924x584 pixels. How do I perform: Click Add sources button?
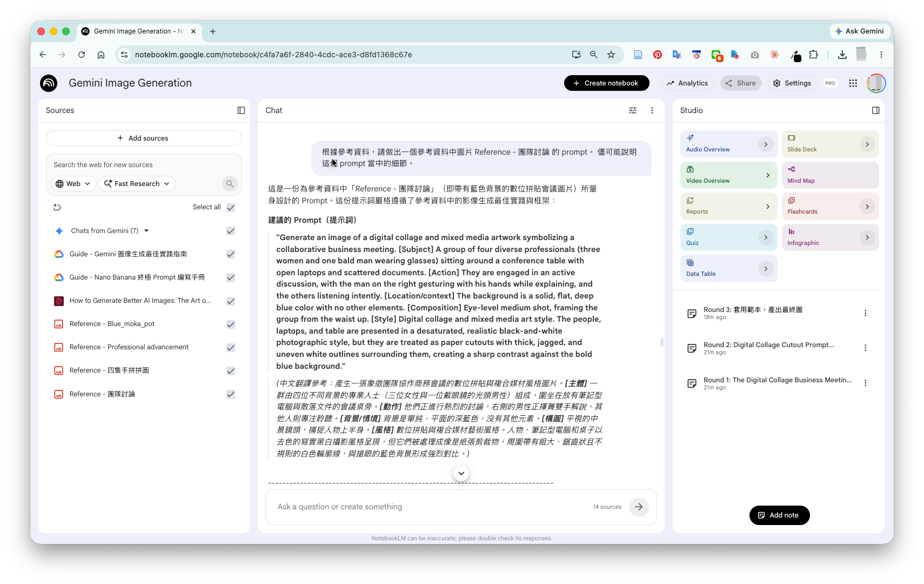(x=144, y=138)
